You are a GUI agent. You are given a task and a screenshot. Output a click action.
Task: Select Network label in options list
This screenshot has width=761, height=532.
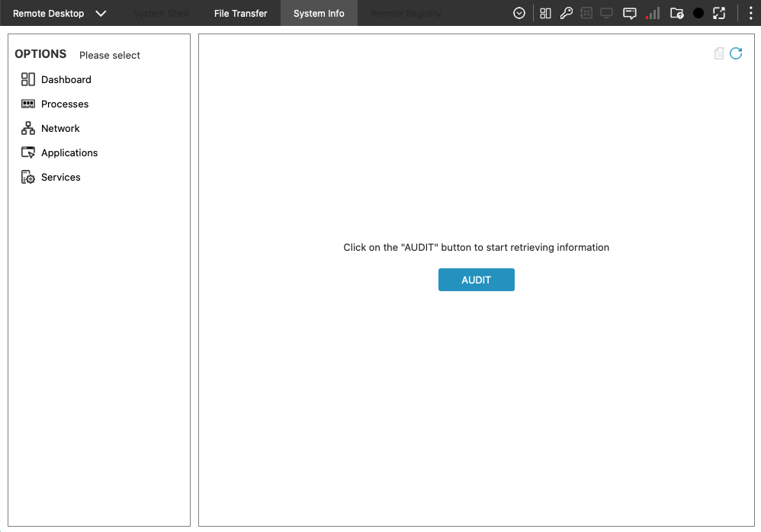60,128
